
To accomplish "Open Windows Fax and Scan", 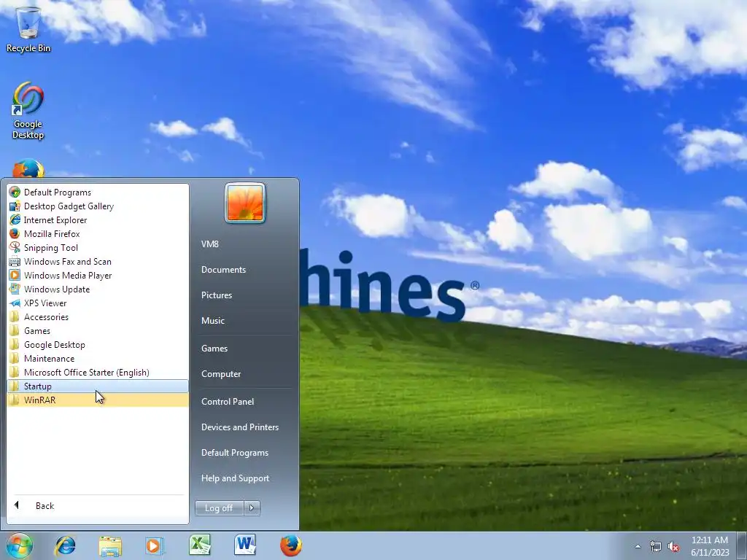I will tap(98, 262).
